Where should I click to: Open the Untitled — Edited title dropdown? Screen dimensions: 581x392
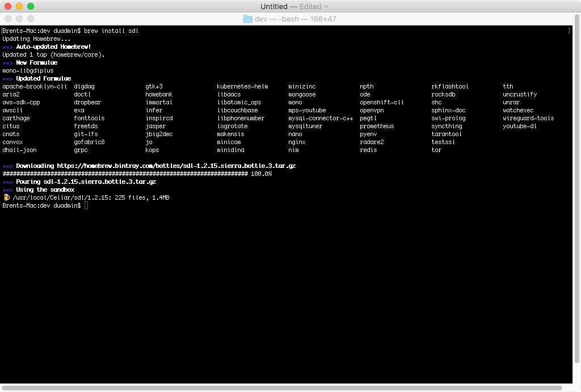(326, 6)
